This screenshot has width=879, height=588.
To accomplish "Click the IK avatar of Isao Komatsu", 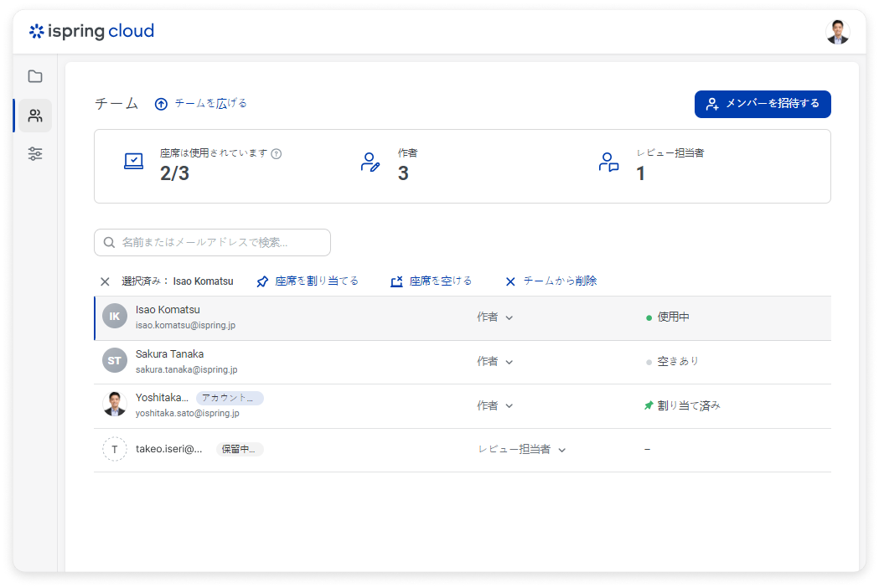I will (x=115, y=317).
